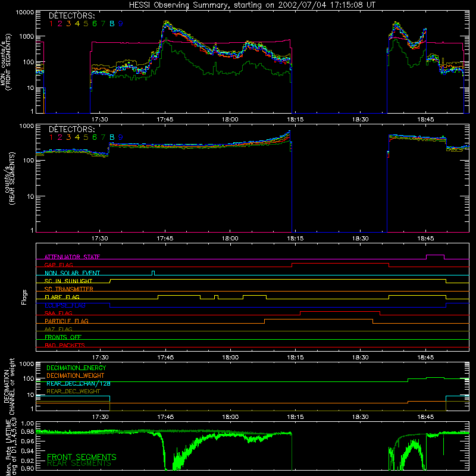Click detector '1' in front segments legend

point(51,23)
